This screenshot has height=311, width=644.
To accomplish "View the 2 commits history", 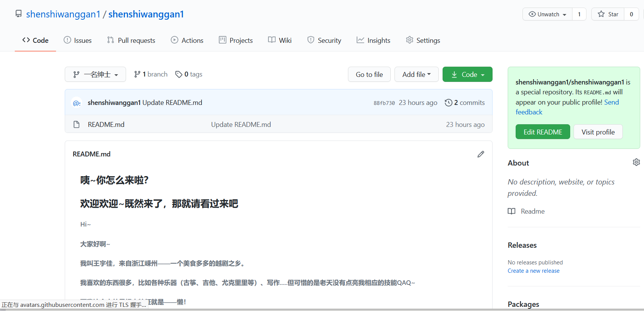I will 465,103.
